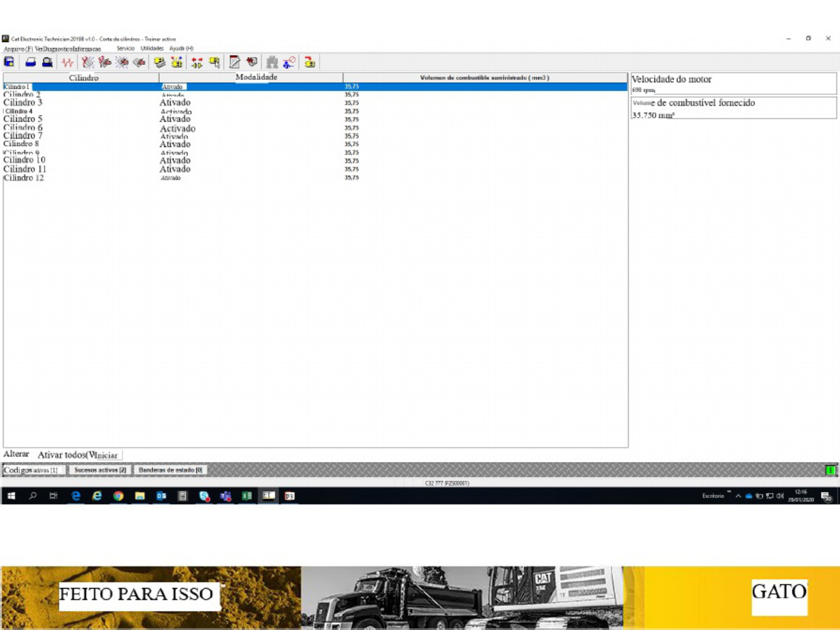Open the Arquivo (F) menu

(18, 49)
